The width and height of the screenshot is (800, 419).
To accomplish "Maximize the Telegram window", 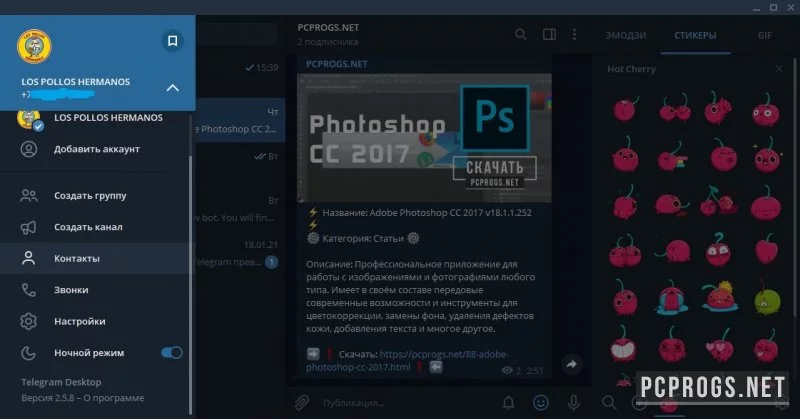I will [x=773, y=7].
